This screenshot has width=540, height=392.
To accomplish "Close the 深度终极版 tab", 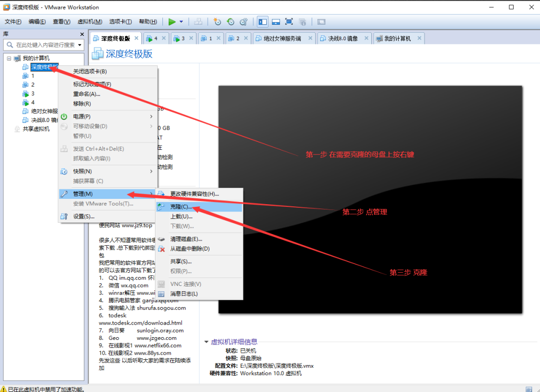I will tap(137, 38).
